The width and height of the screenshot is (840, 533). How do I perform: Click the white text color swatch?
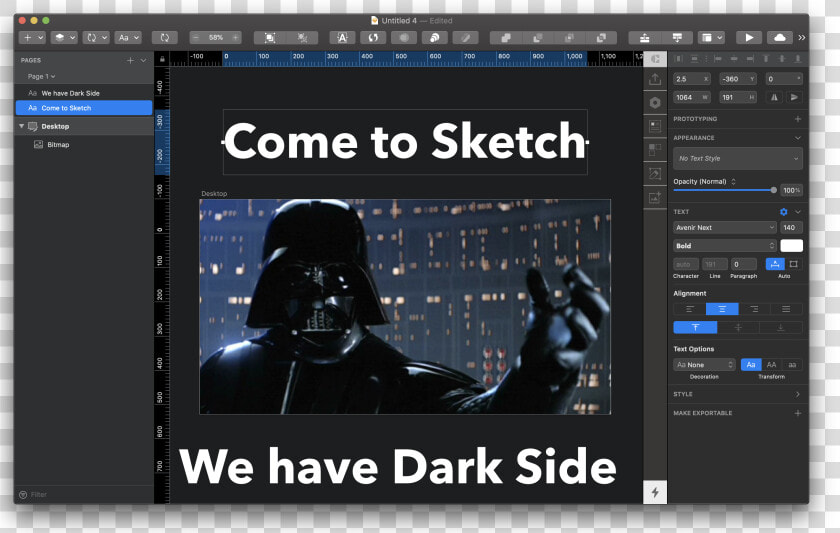coord(791,246)
